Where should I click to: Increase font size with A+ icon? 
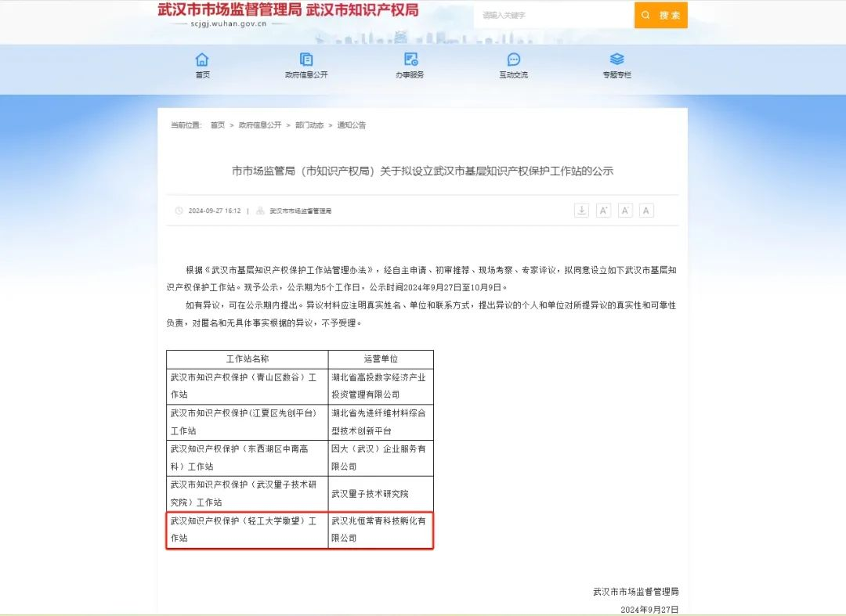click(x=603, y=211)
